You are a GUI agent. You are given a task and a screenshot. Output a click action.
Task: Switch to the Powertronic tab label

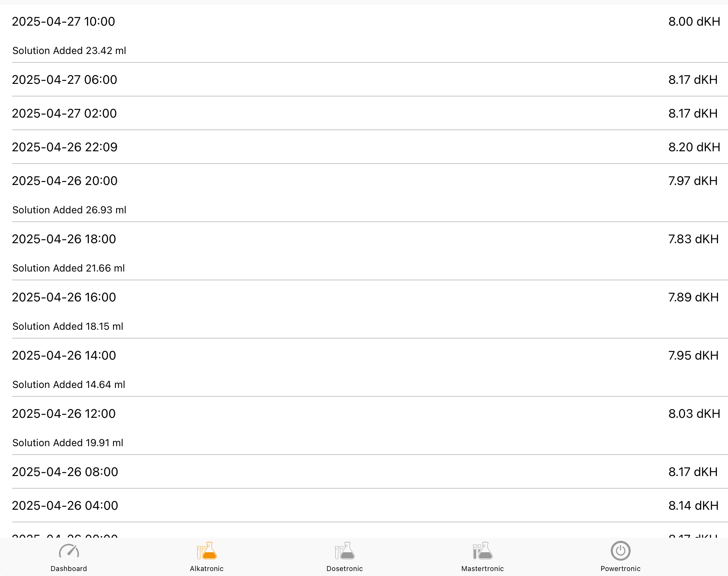[620, 569]
